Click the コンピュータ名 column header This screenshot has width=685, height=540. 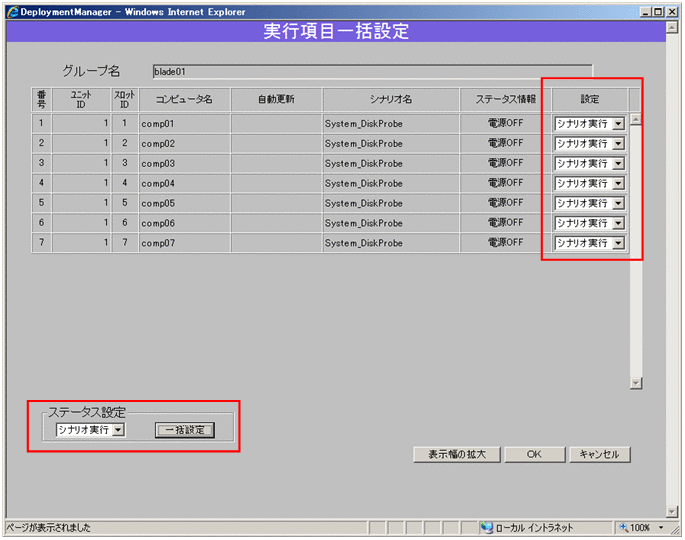tap(185, 100)
